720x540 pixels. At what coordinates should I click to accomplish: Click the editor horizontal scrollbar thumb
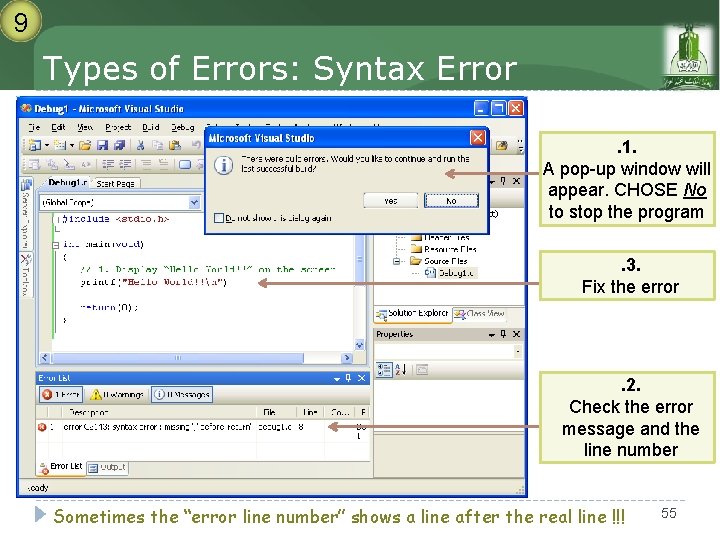coord(178,358)
